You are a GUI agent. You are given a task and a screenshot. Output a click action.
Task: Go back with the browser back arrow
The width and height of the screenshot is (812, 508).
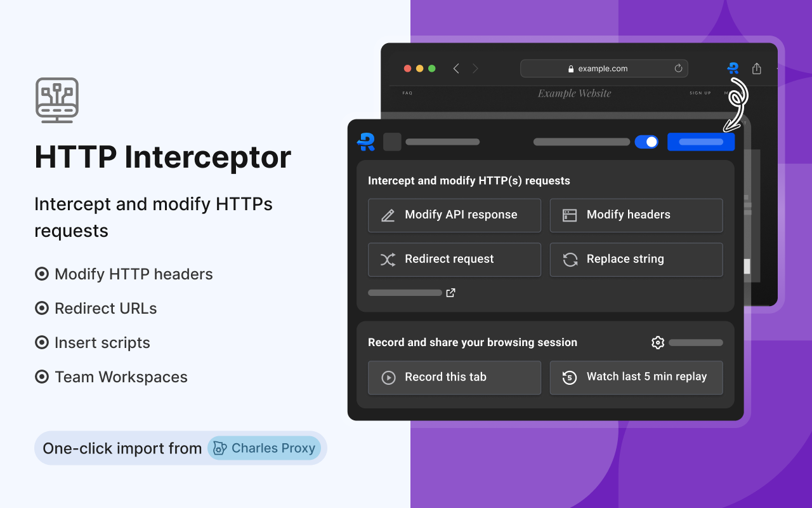456,69
